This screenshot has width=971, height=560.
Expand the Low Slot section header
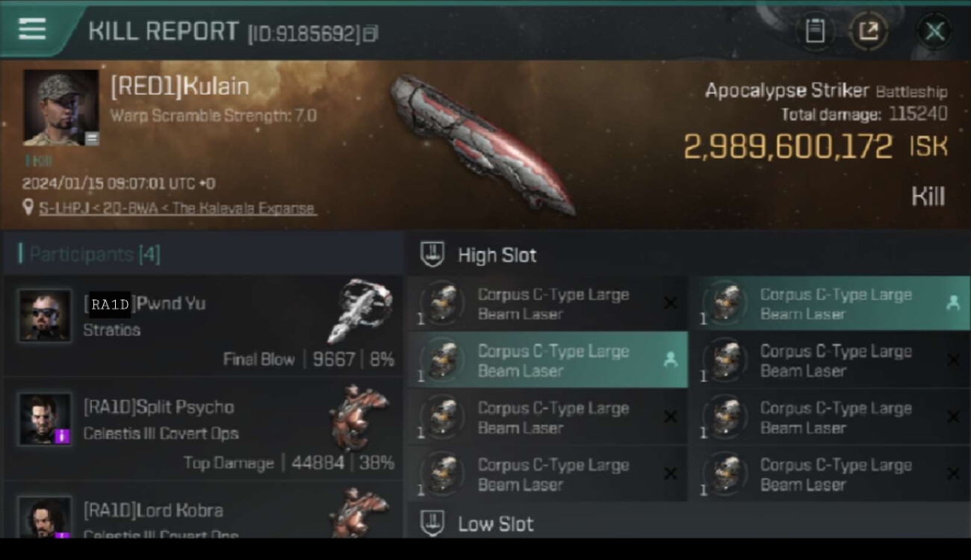pyautogui.click(x=688, y=523)
